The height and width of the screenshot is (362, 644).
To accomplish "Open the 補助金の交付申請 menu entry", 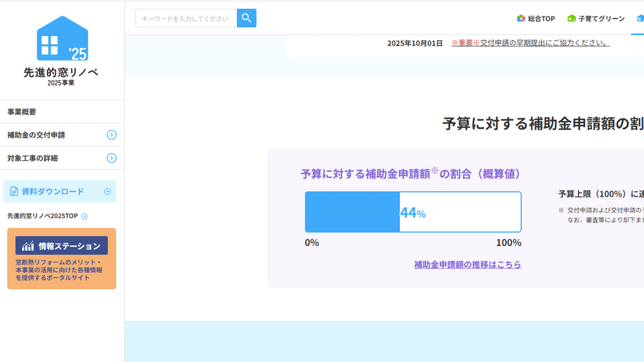I will click(36, 135).
